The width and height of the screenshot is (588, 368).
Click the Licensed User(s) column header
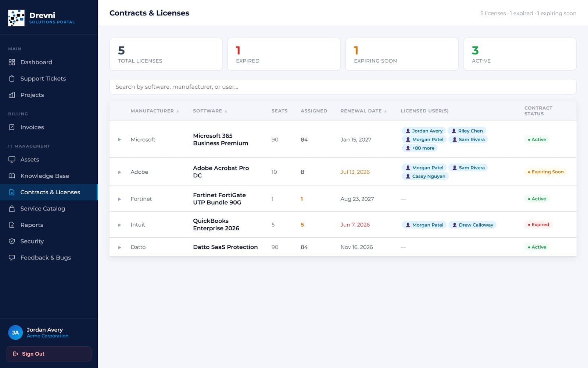[x=424, y=111]
